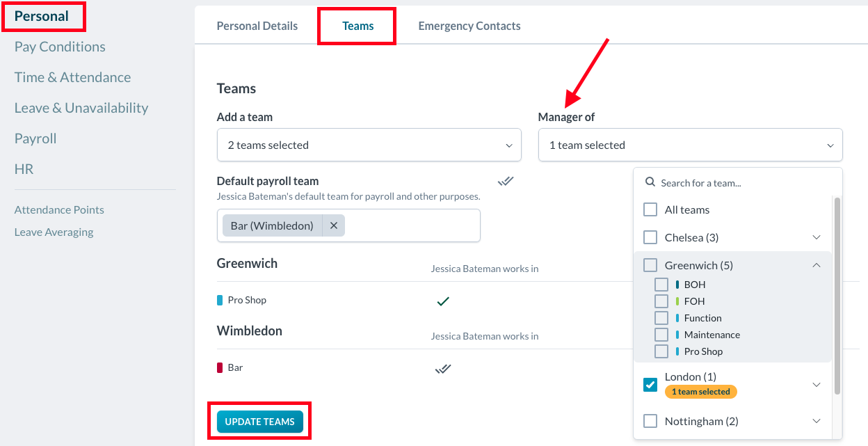Image resolution: width=868 pixels, height=446 pixels.
Task: Collapse the Greenwich (5) team group
Action: (817, 265)
